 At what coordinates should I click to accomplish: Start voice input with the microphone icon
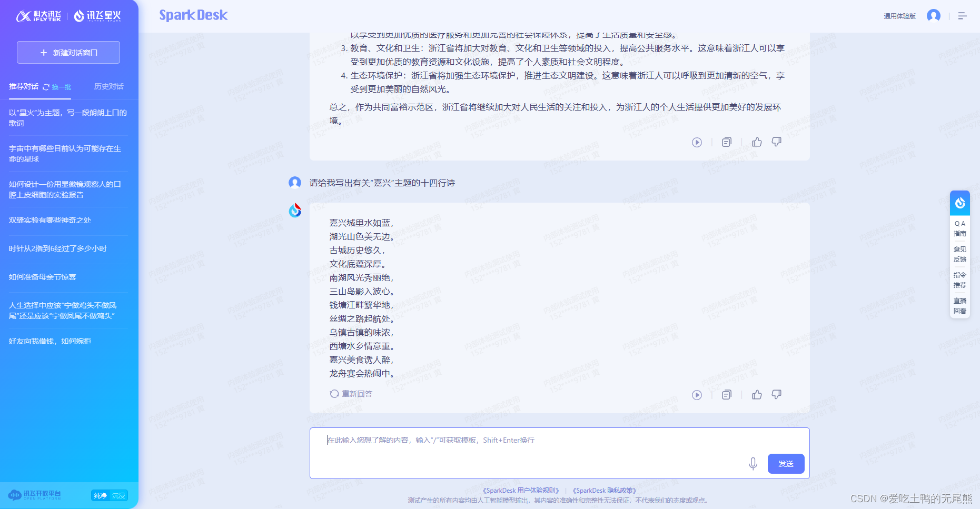click(753, 464)
